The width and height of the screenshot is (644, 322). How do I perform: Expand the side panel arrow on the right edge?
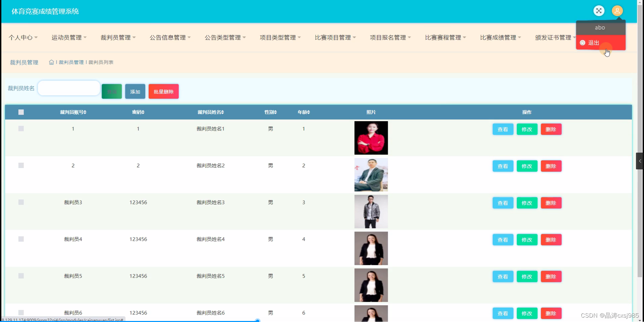[640, 161]
